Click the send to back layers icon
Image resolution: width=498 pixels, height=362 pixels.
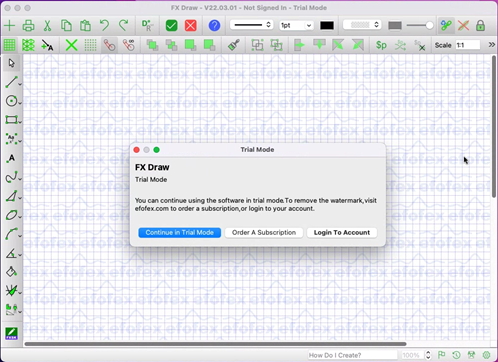(171, 45)
